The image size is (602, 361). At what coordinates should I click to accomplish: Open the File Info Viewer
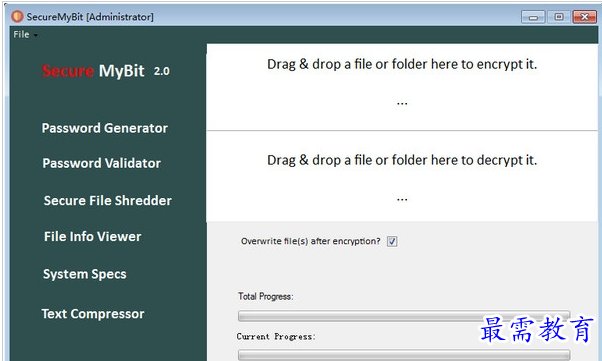(93, 237)
